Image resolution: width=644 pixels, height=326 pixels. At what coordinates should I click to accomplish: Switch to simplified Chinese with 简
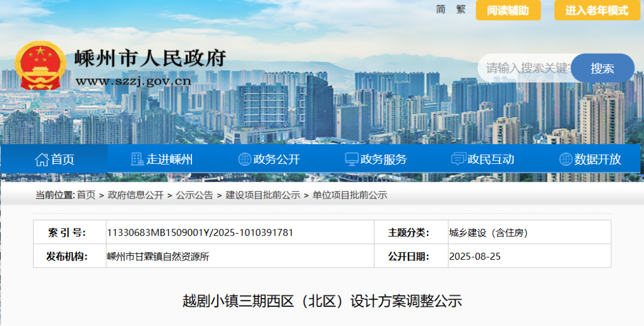pyautogui.click(x=441, y=10)
